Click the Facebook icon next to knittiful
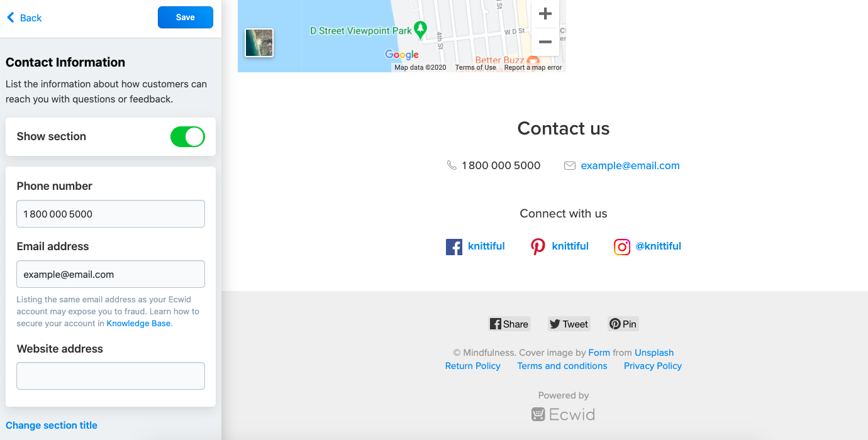This screenshot has width=868, height=440. click(454, 246)
